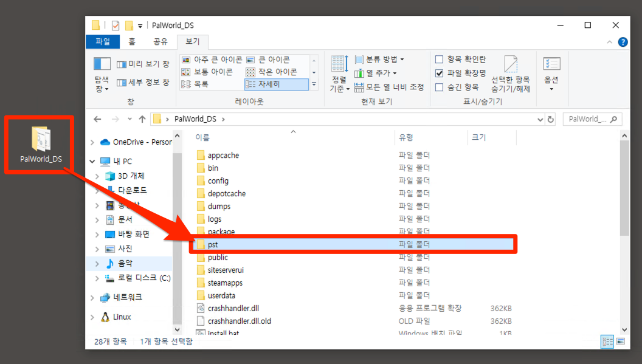Open address bar history dropdown

[x=540, y=119]
